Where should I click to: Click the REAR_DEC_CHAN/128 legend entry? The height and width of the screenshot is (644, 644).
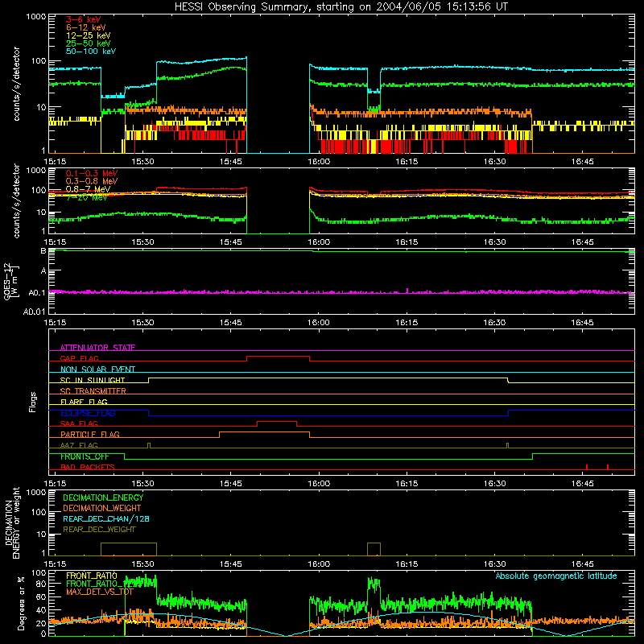tap(106, 518)
